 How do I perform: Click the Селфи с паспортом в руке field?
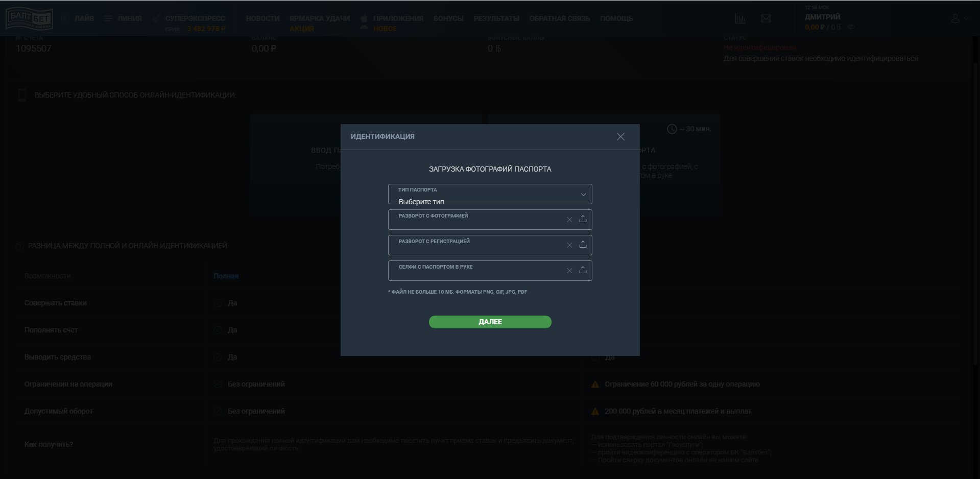(490, 271)
